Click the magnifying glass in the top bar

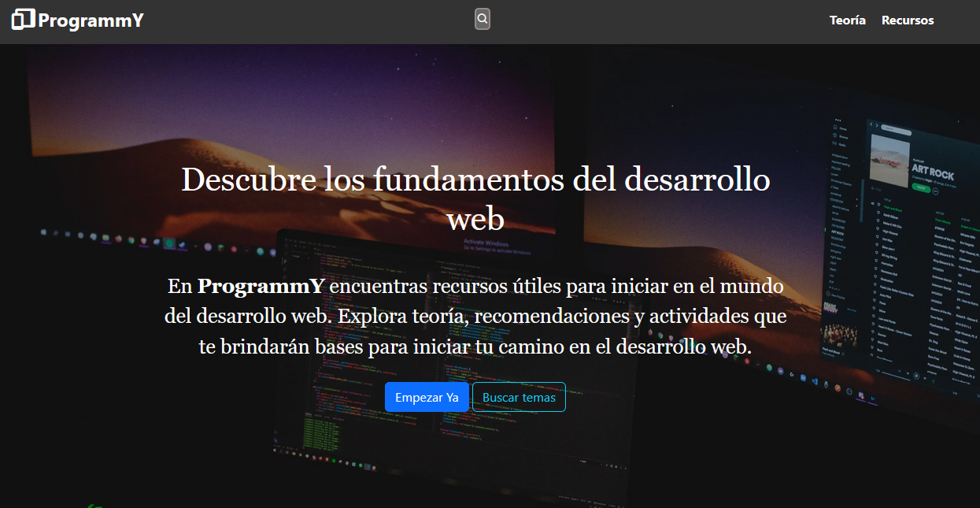(481, 18)
